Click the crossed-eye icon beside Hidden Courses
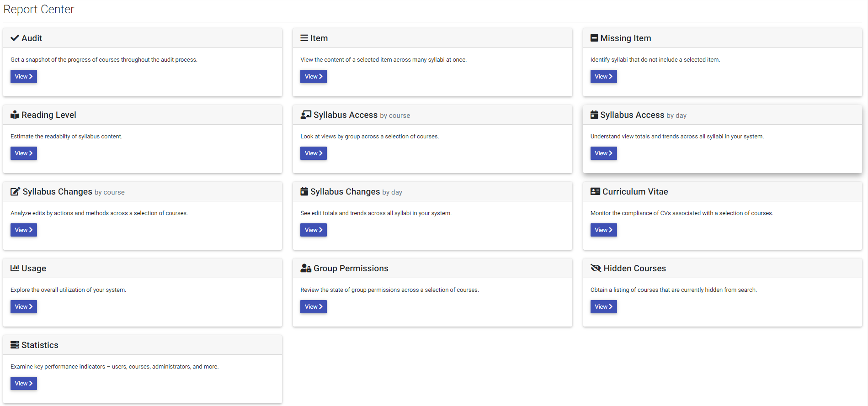 (596, 268)
